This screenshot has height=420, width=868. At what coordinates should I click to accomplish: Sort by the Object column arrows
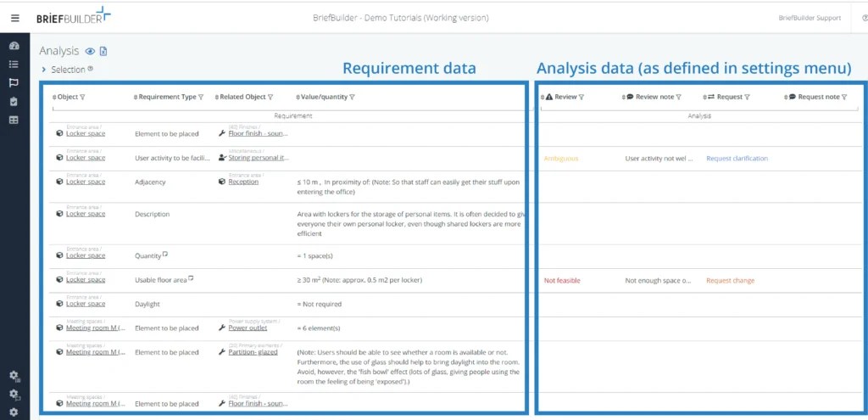54,97
